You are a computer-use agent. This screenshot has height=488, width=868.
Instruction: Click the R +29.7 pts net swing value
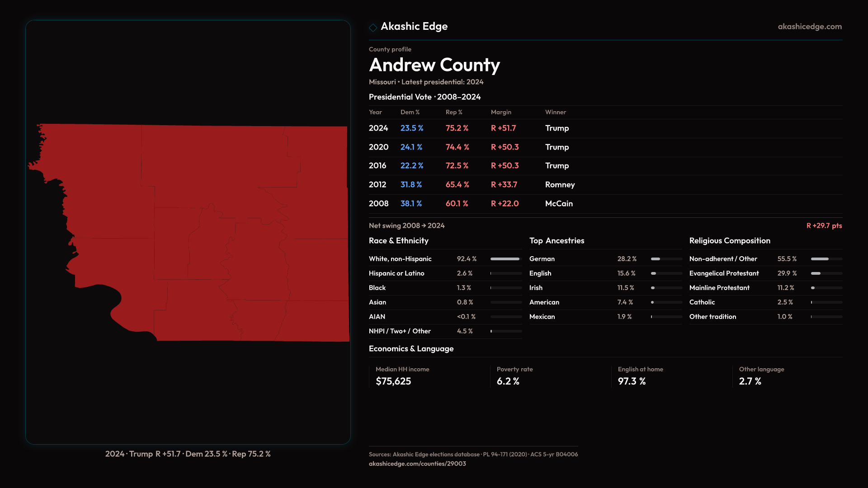(x=824, y=225)
